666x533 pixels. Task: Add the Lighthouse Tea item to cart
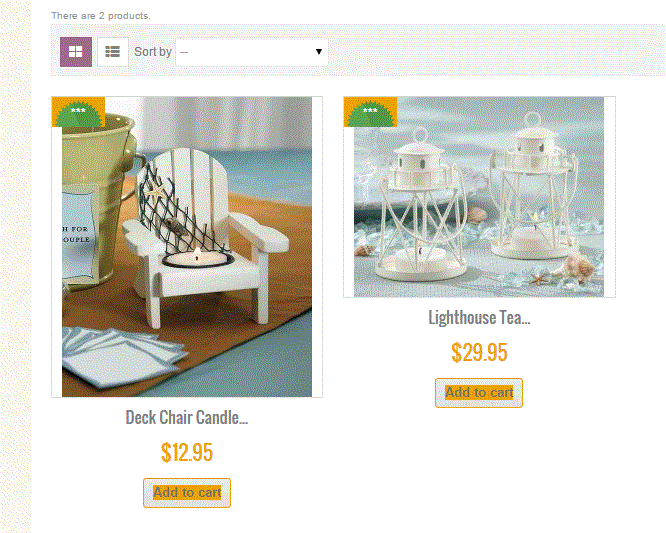(x=479, y=393)
